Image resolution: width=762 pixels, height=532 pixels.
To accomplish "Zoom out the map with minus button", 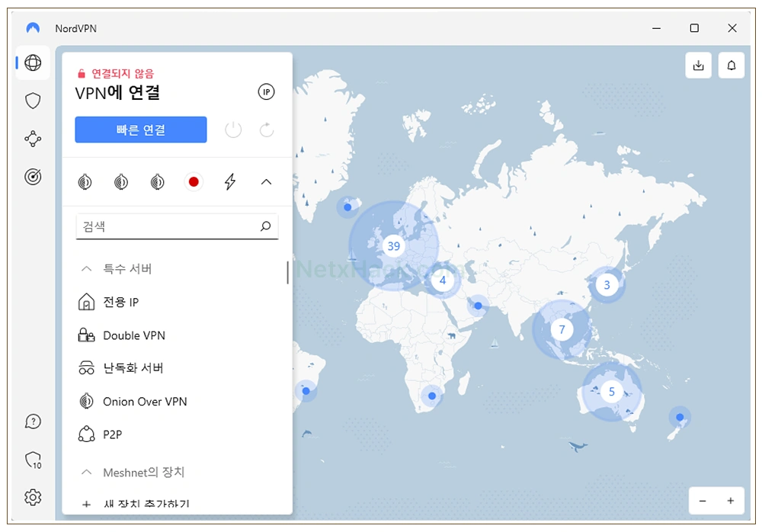I will point(703,501).
